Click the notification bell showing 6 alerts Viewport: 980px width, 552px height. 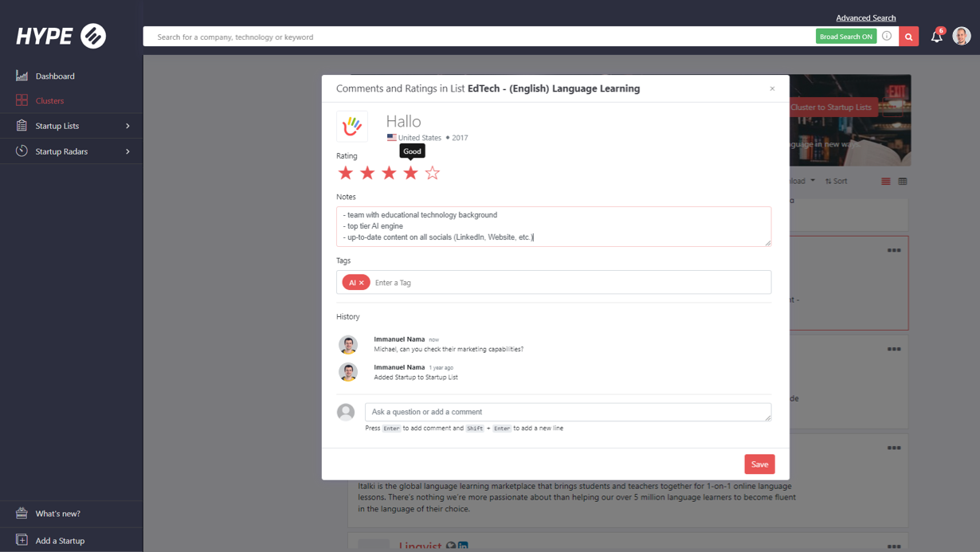point(936,36)
